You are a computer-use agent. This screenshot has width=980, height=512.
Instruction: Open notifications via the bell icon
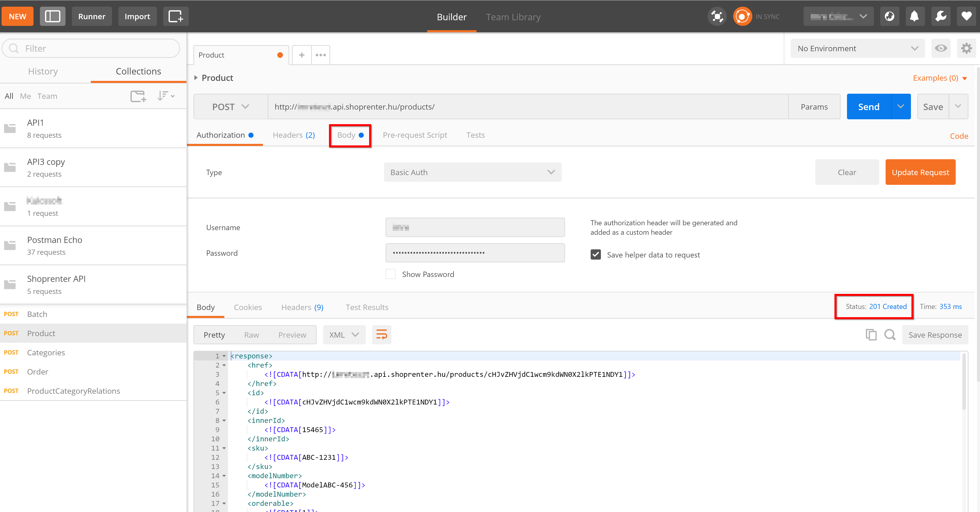tap(915, 16)
